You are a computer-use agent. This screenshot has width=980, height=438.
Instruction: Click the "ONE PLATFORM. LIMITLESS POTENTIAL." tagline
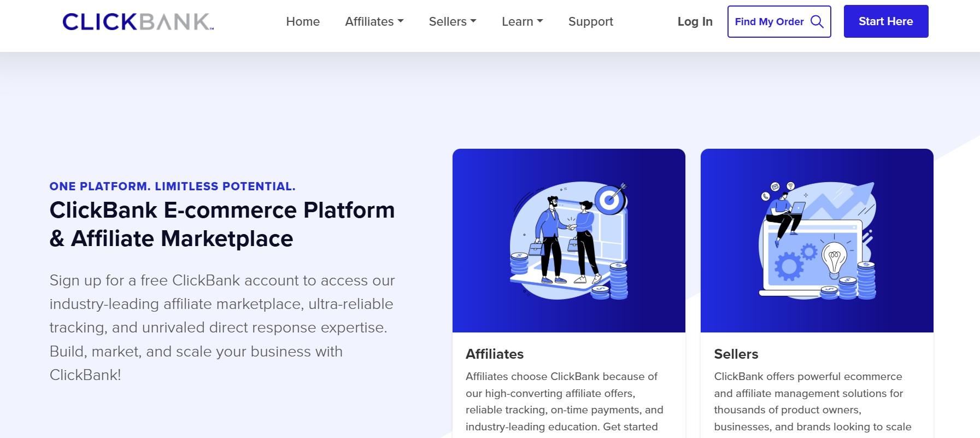click(172, 186)
